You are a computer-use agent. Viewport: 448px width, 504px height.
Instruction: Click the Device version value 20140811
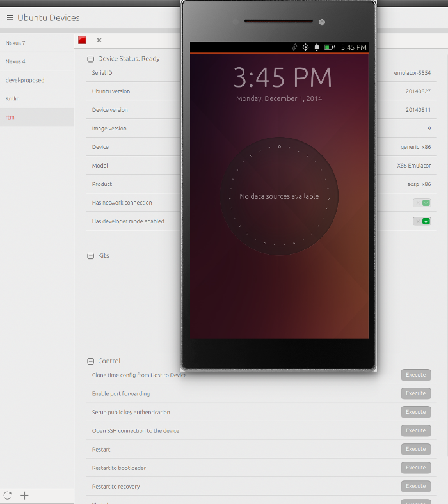pos(418,110)
